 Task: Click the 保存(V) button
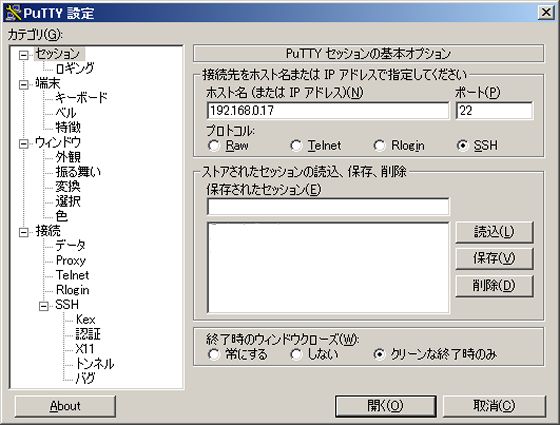494,258
